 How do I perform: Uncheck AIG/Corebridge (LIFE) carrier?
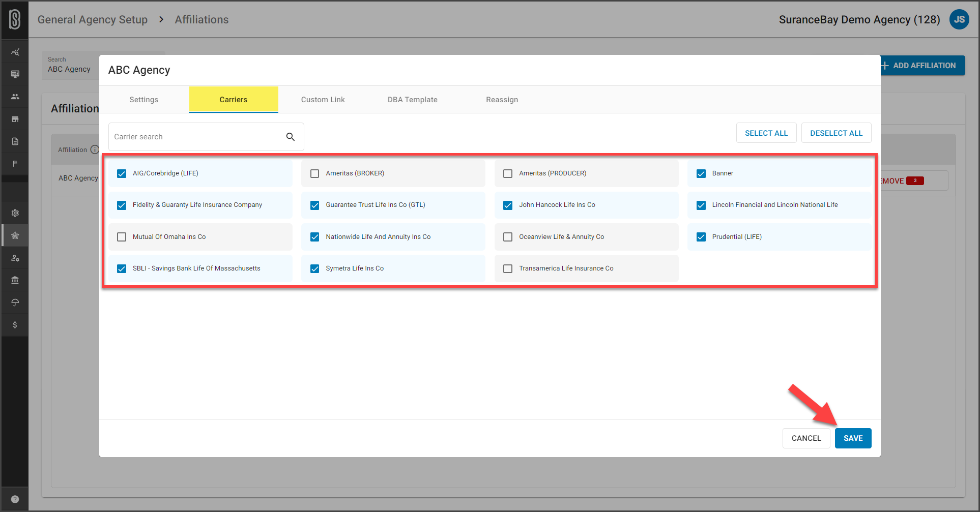pyautogui.click(x=122, y=173)
